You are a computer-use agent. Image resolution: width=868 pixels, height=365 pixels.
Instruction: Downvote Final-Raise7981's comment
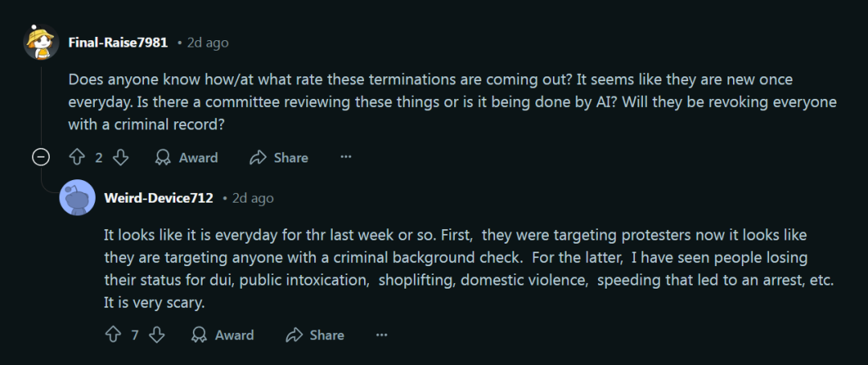121,158
